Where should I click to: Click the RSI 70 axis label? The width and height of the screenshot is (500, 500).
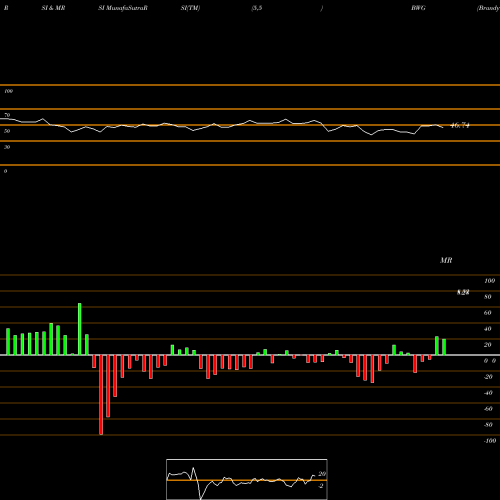(x=7, y=115)
